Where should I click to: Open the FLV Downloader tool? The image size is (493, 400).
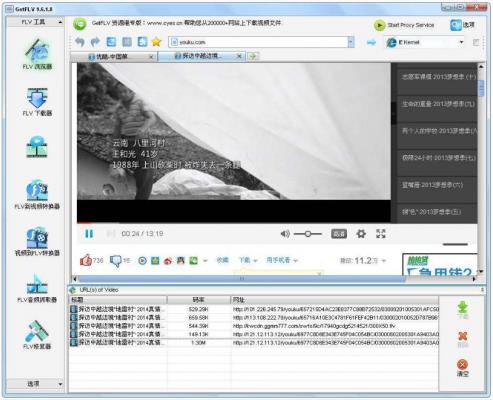[x=37, y=102]
